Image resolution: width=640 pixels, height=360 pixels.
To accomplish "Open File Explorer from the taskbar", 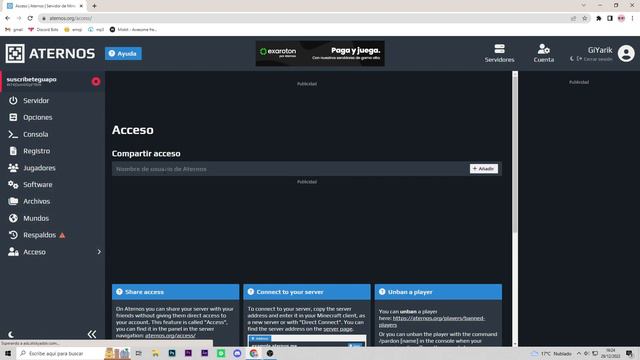I will (155, 353).
